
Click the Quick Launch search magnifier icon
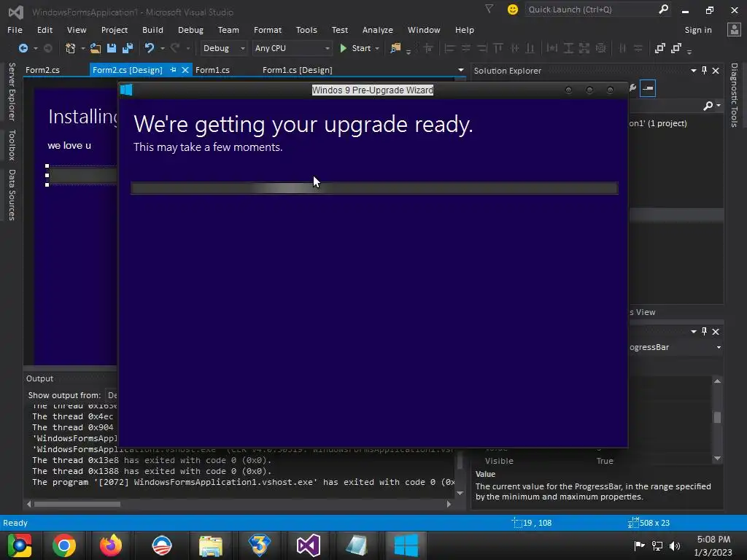pos(663,9)
